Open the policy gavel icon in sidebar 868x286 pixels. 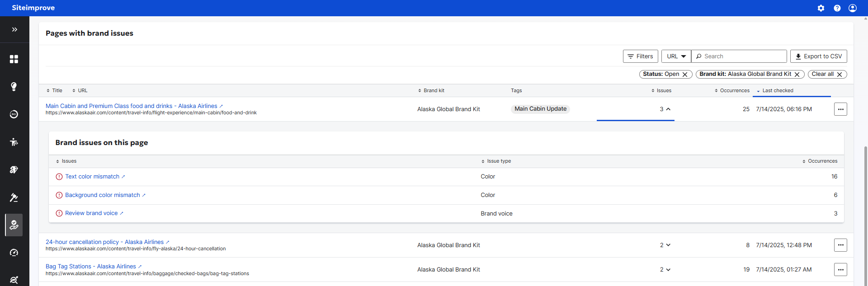coord(14,197)
